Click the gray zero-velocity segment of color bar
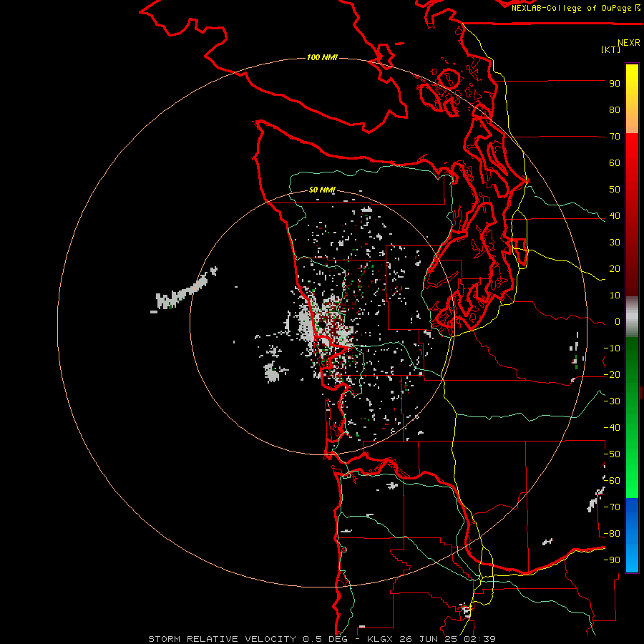The width and height of the screenshot is (644, 644). coord(632,317)
